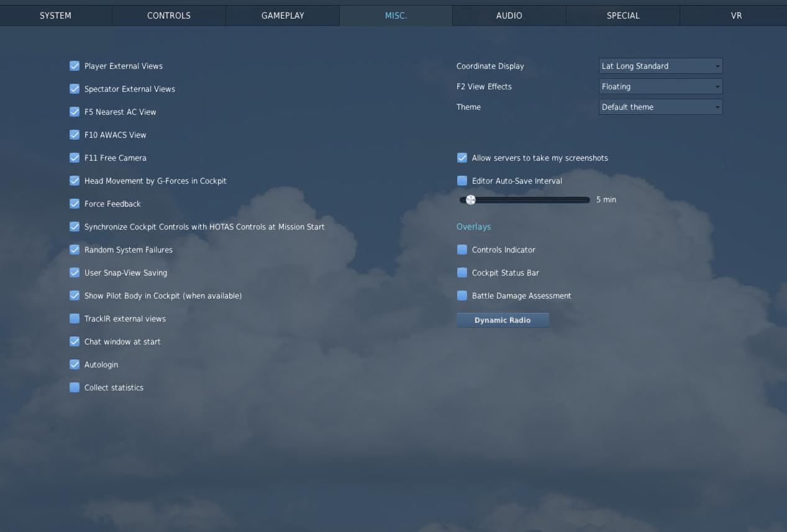This screenshot has height=532, width=787.
Task: Uncheck F11 Free Camera
Action: coord(75,158)
